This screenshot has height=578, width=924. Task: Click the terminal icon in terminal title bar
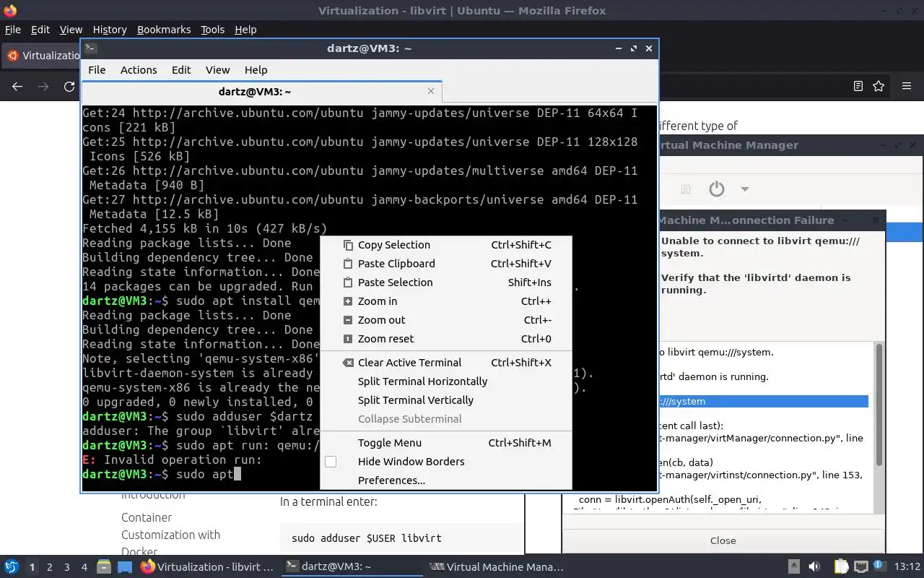(90, 48)
